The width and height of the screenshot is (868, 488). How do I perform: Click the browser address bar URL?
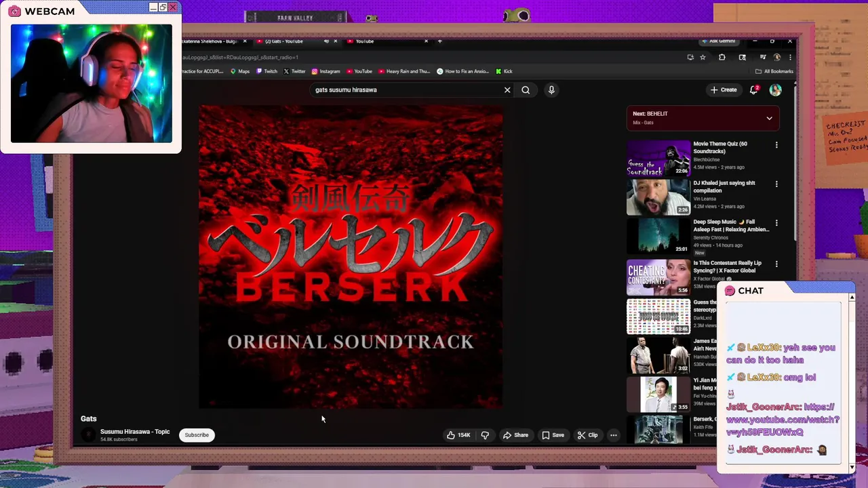click(241, 58)
